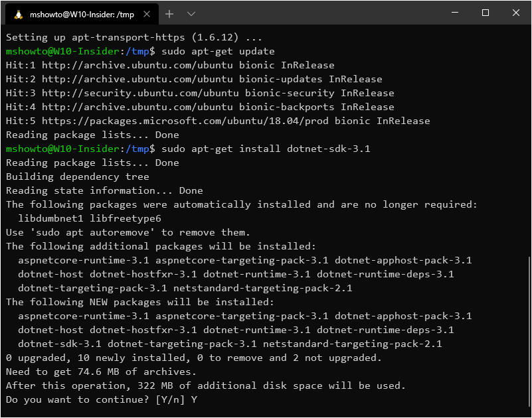This screenshot has height=418, width=532.
Task: Click the libdumbnet1 package name
Action: tap(50, 218)
